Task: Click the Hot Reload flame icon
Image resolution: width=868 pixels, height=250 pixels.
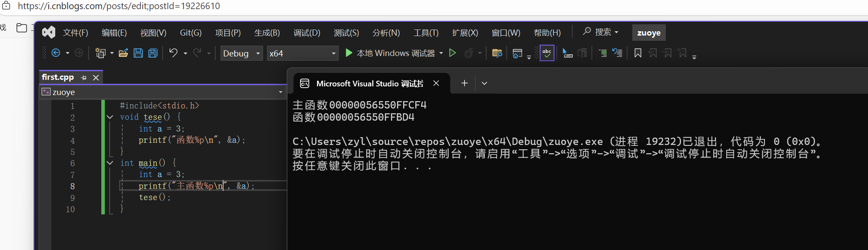Action: coord(468,53)
